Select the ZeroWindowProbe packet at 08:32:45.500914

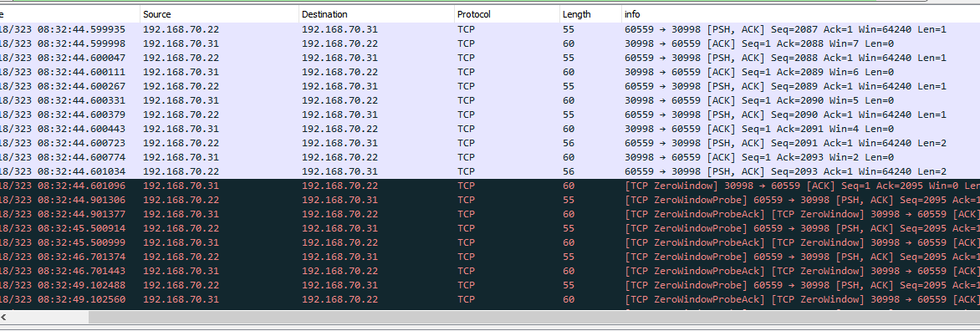coord(490,228)
